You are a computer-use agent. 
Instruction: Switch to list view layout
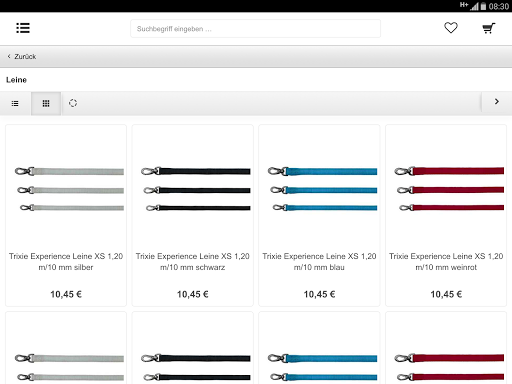click(15, 103)
